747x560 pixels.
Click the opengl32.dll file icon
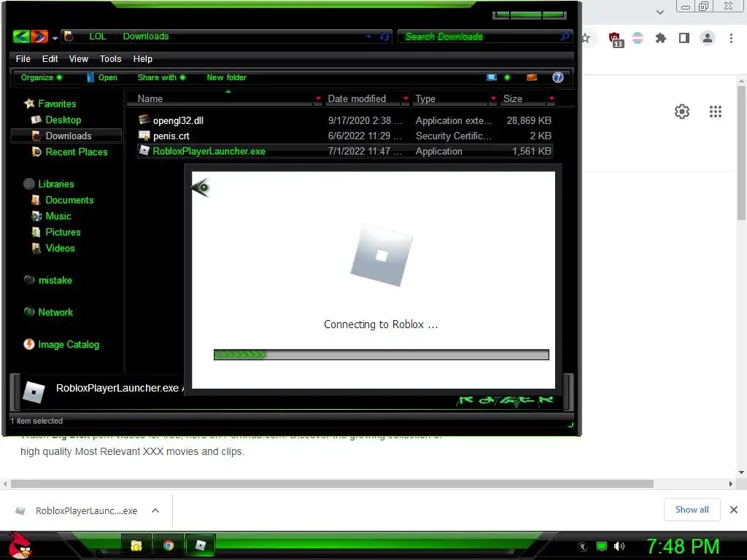[144, 120]
